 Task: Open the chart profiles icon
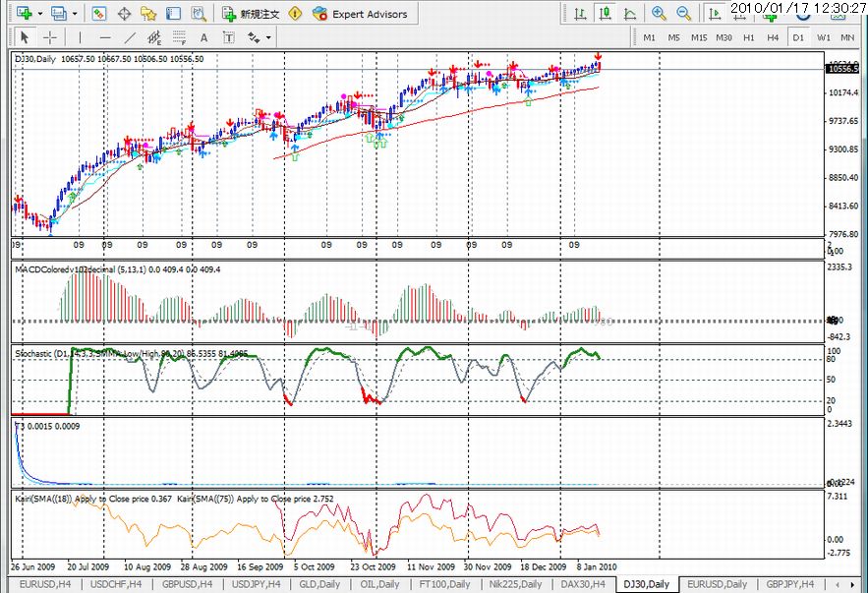click(58, 13)
